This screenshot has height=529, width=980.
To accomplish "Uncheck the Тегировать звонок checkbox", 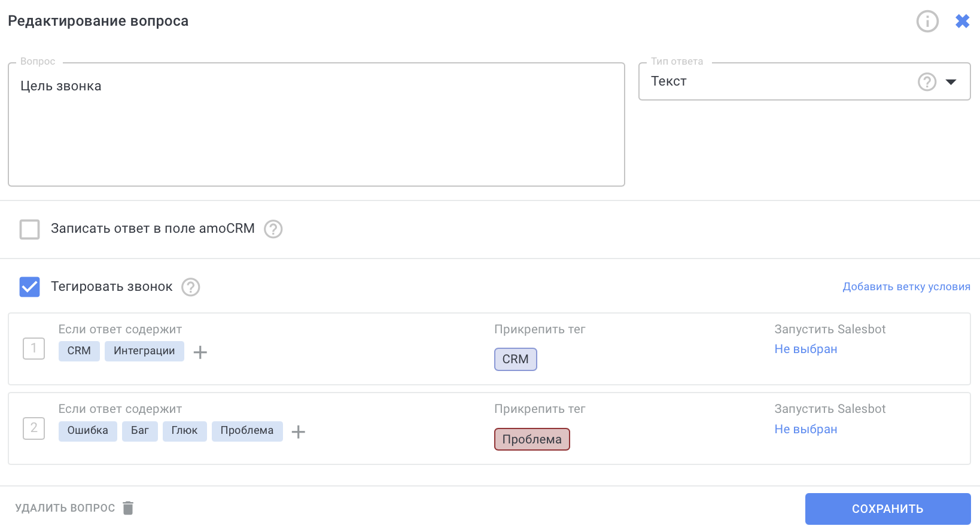I will [30, 287].
